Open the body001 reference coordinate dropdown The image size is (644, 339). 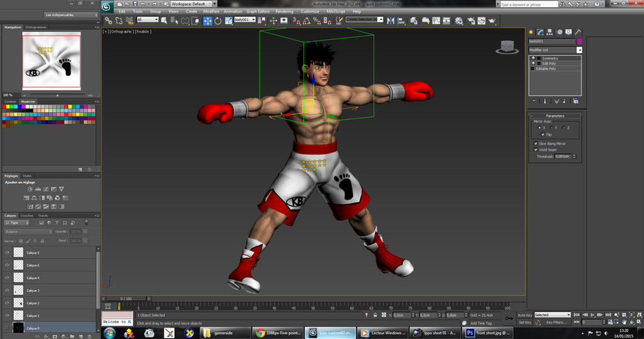[x=245, y=19]
